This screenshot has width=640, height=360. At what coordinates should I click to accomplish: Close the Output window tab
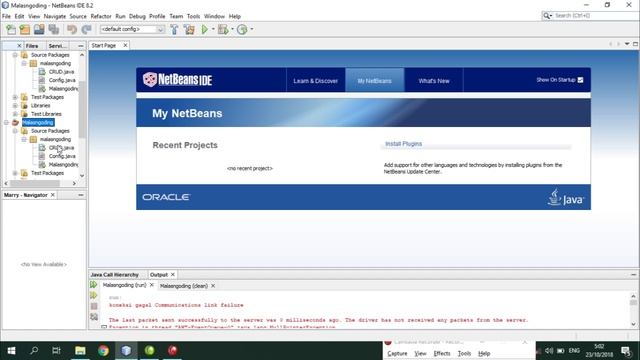[x=173, y=275]
